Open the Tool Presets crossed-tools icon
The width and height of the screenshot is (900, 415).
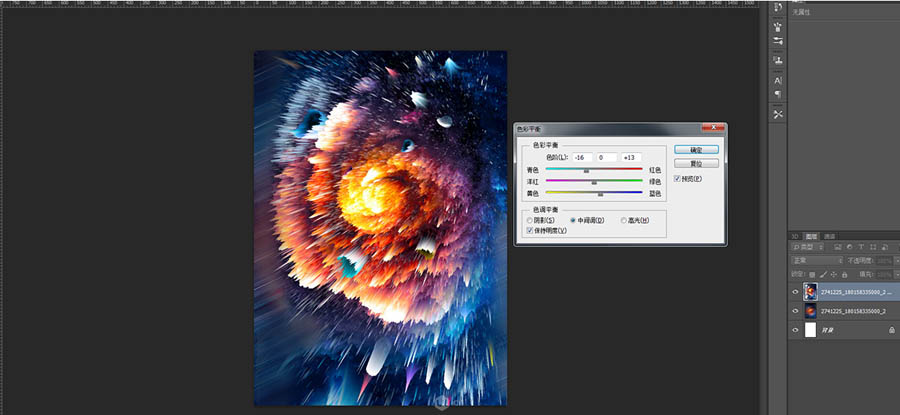point(778,114)
